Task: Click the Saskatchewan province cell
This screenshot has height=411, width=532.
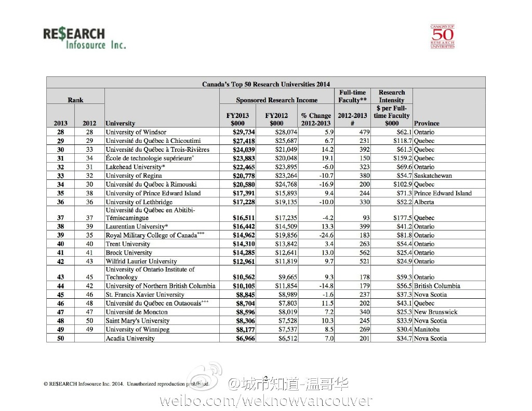Action: click(x=433, y=176)
